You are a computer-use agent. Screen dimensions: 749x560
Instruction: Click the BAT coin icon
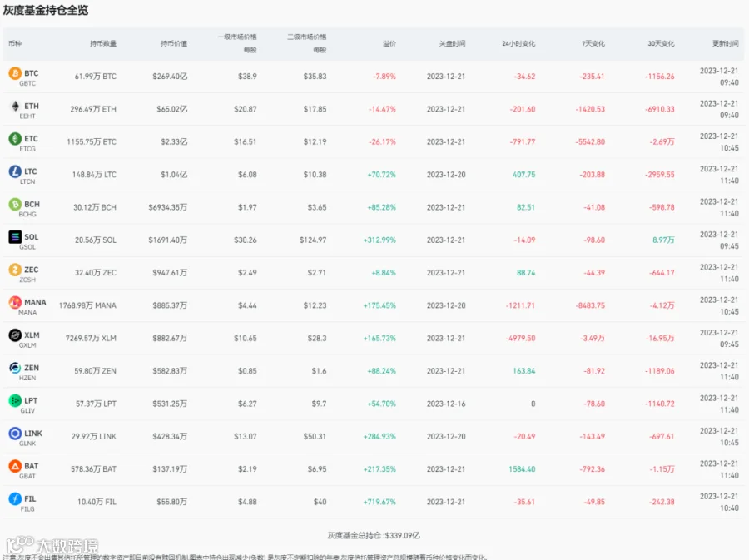15,466
